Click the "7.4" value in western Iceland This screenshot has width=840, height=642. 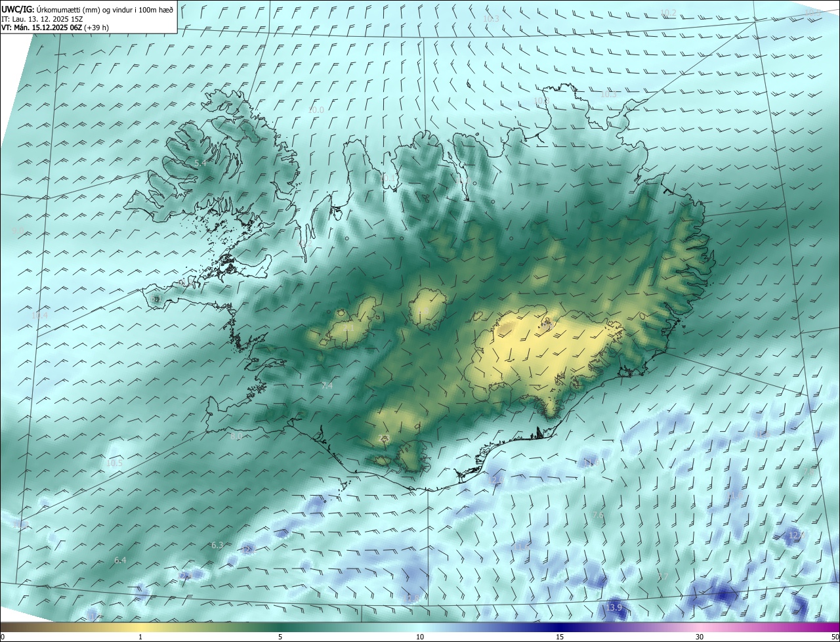click(327, 386)
